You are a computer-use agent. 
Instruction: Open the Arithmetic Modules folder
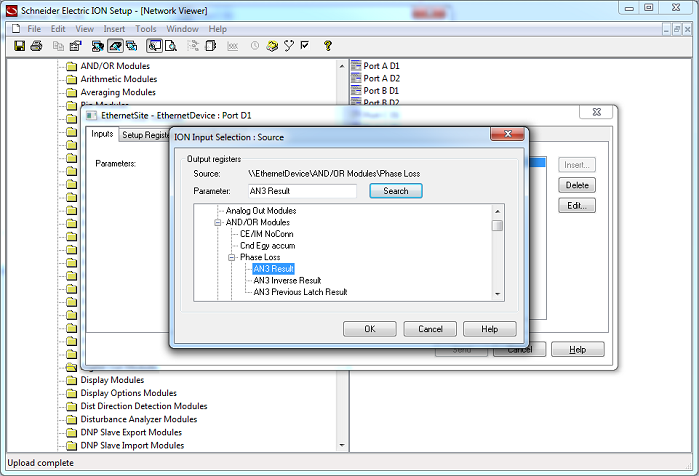point(112,79)
